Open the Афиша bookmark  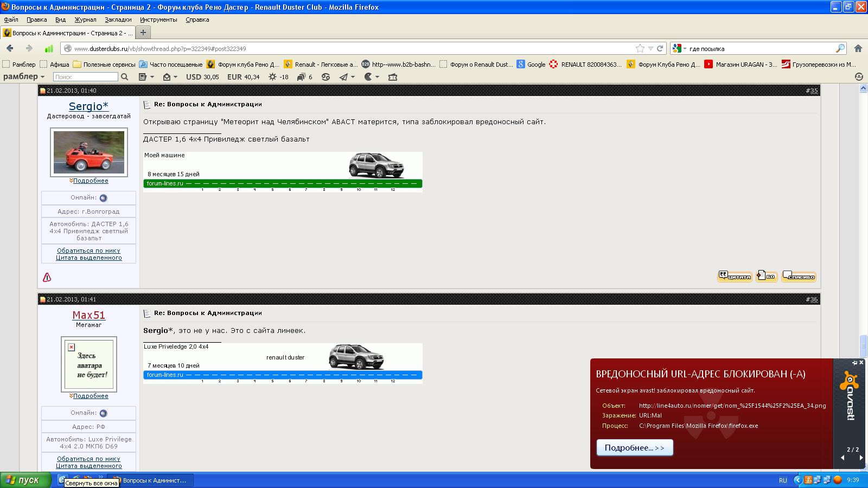[x=55, y=64]
